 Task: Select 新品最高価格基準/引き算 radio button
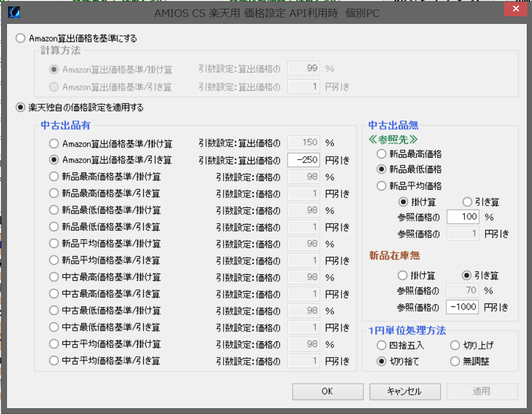pos(54,193)
